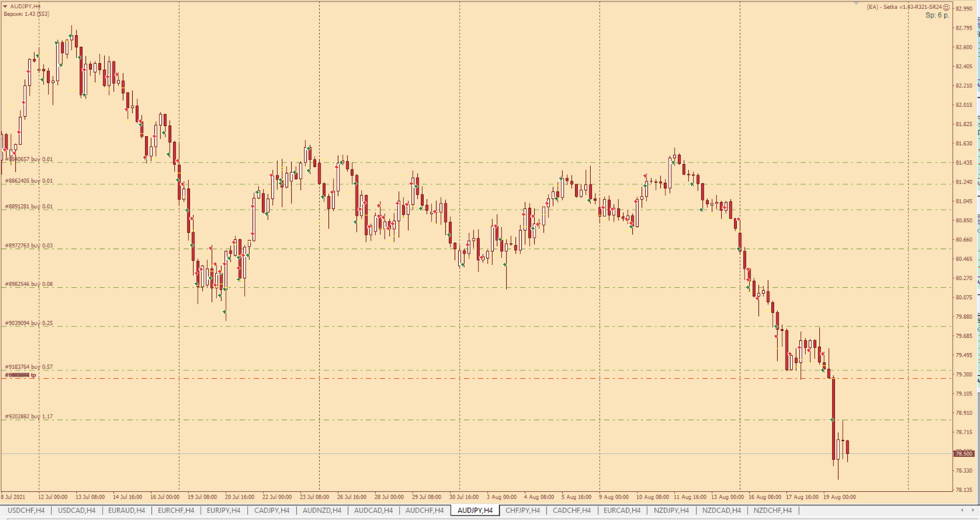
Task: Switch to the AUDCAD,H4 tab
Action: pos(374,510)
